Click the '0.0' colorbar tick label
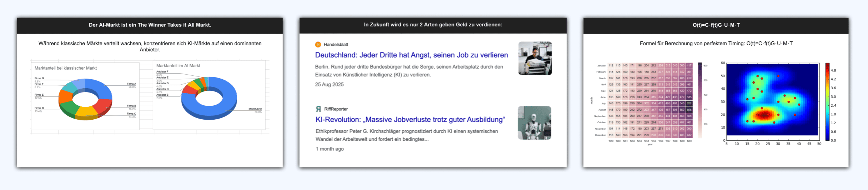Viewport: 868px width, 190px height. pyautogui.click(x=833, y=140)
